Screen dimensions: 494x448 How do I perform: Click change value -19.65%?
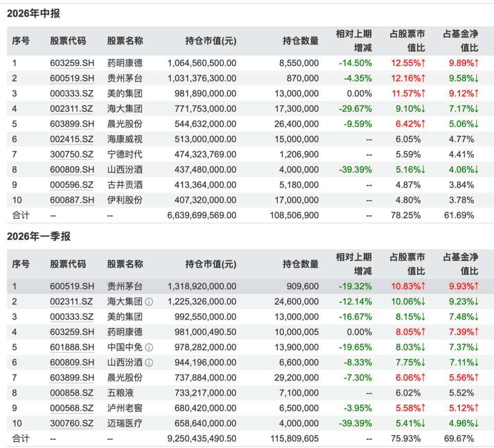[356, 348]
